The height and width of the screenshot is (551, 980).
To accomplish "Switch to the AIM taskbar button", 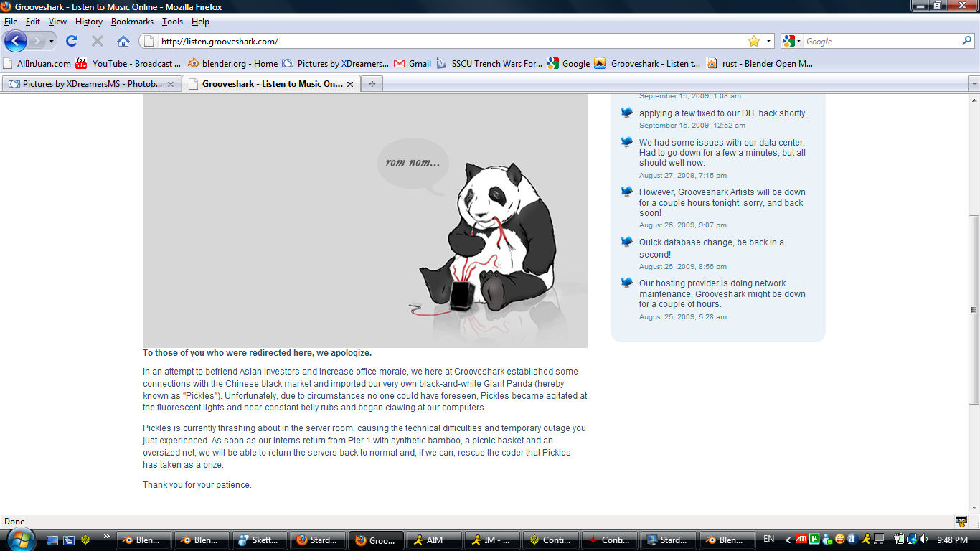I will click(435, 540).
